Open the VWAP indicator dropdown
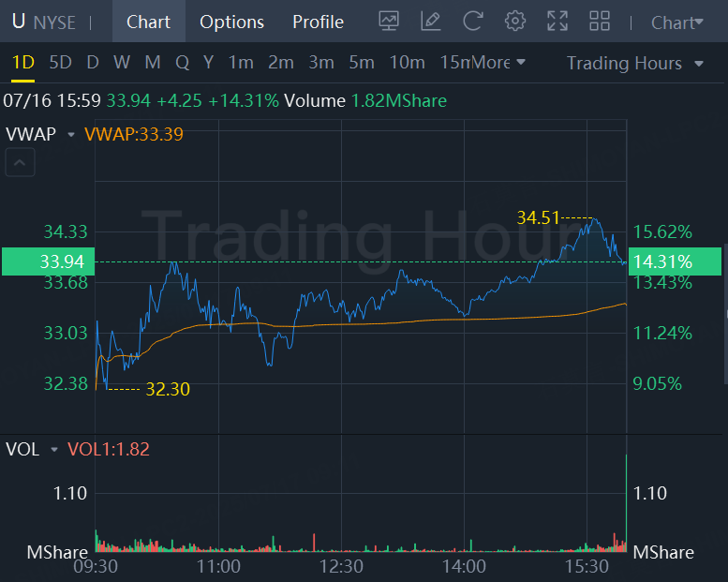The image size is (728, 582). (x=70, y=134)
